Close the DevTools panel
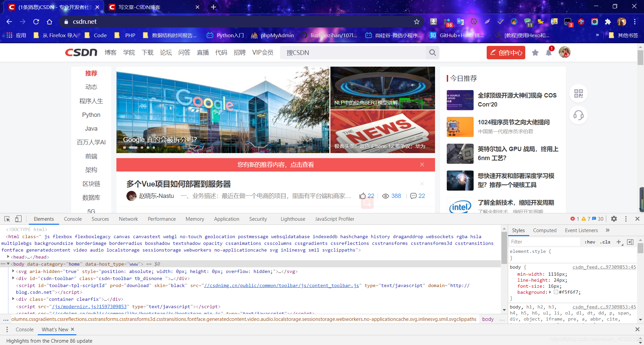The height and width of the screenshot is (345, 644). pos(637,219)
